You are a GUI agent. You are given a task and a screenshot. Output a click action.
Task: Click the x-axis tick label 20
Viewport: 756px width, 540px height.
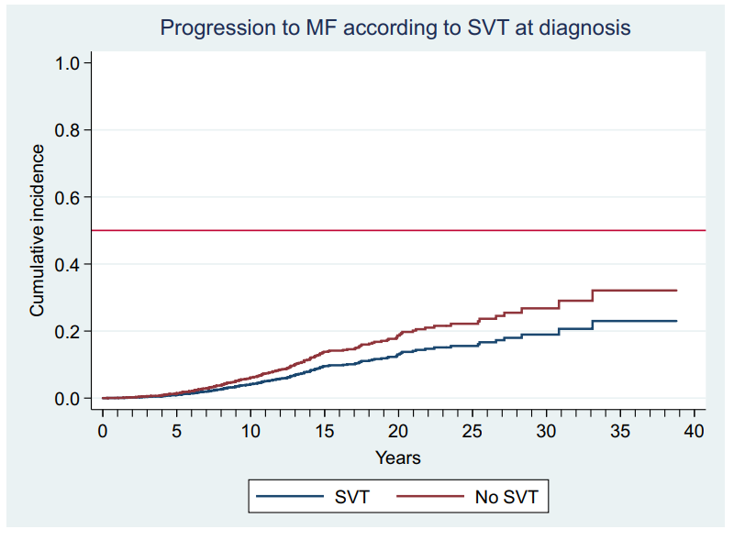(398, 432)
